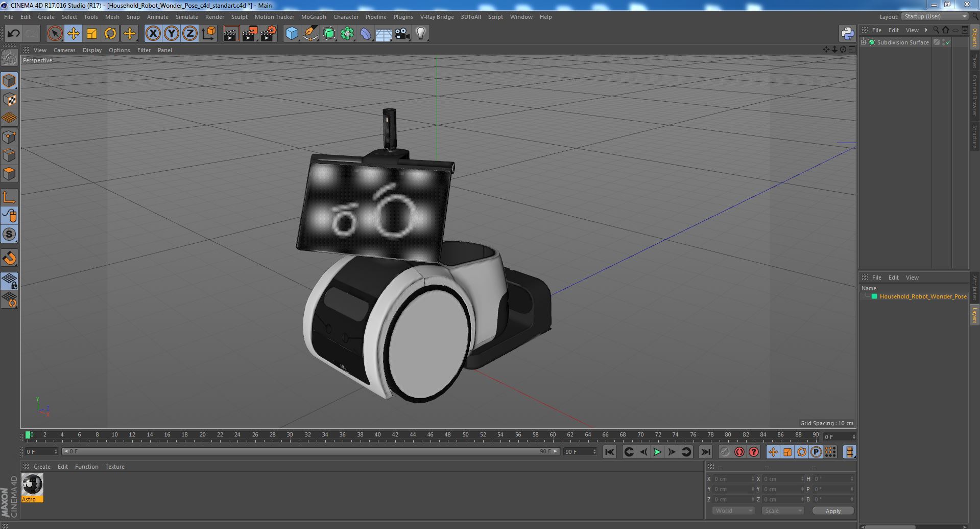The width and height of the screenshot is (980, 529).
Task: Open the World coordinate system dropdown
Action: 733,511
